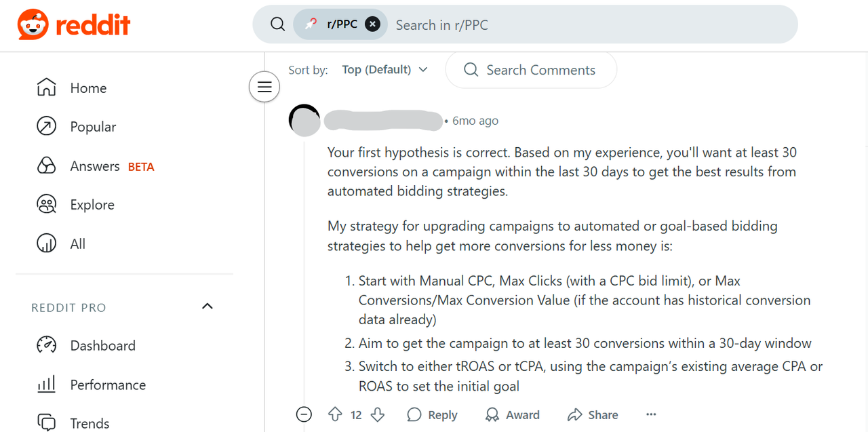Open Performance analytics
The height and width of the screenshot is (432, 868).
pyautogui.click(x=108, y=385)
